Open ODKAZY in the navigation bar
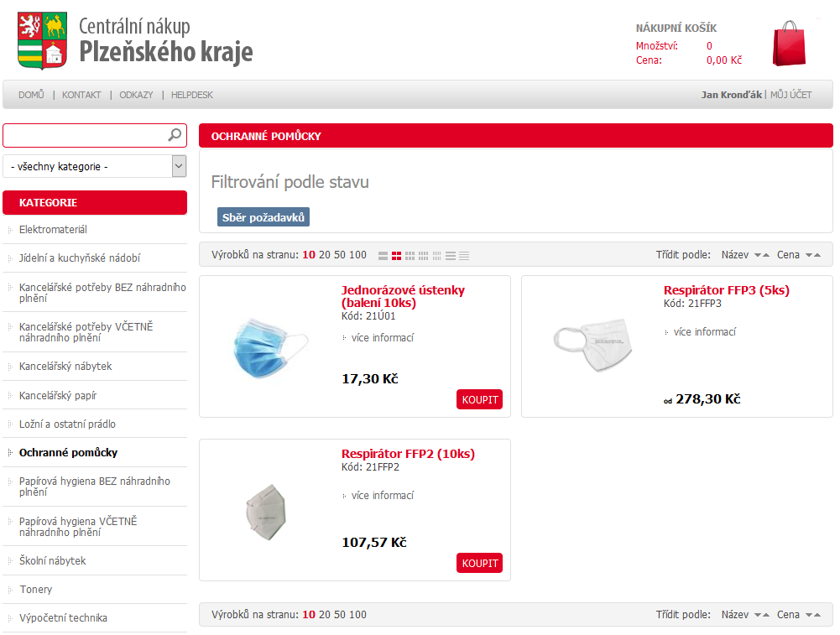840x635 pixels. coord(136,95)
